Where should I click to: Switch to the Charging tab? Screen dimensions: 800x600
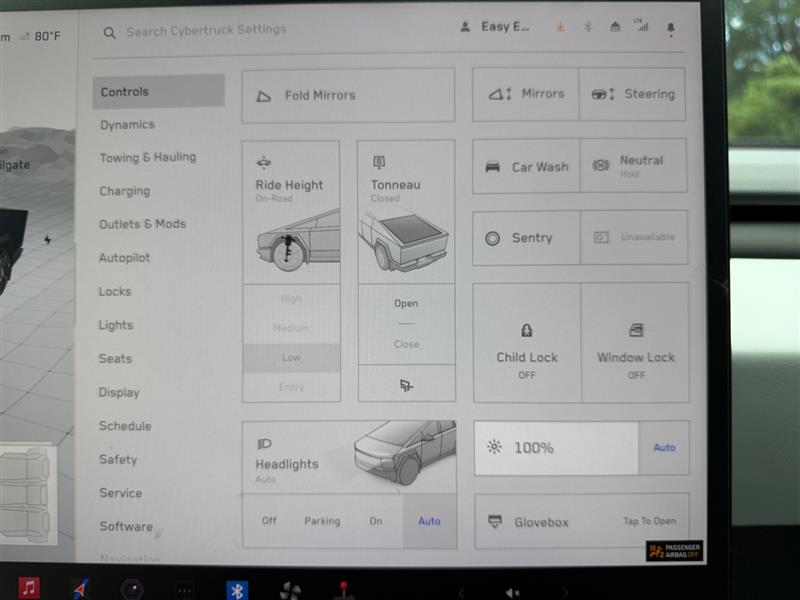point(124,191)
